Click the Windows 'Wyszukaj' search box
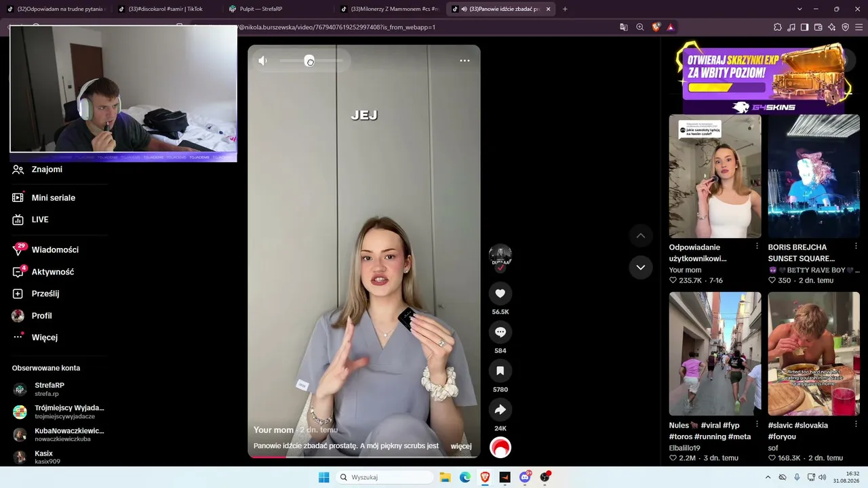 click(x=385, y=477)
